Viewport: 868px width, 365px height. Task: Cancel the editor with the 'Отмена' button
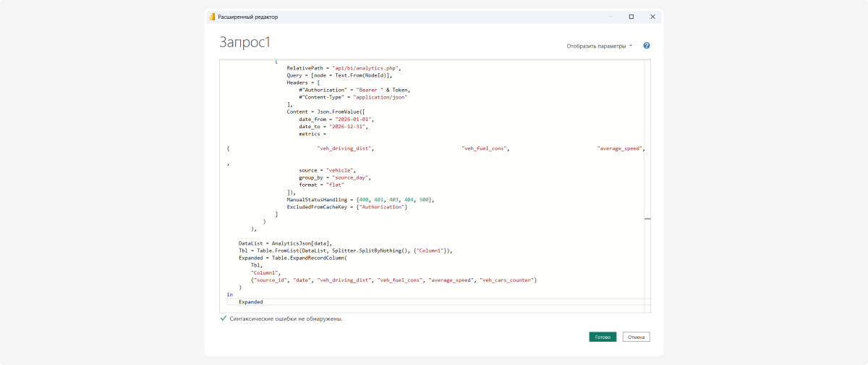pyautogui.click(x=637, y=337)
